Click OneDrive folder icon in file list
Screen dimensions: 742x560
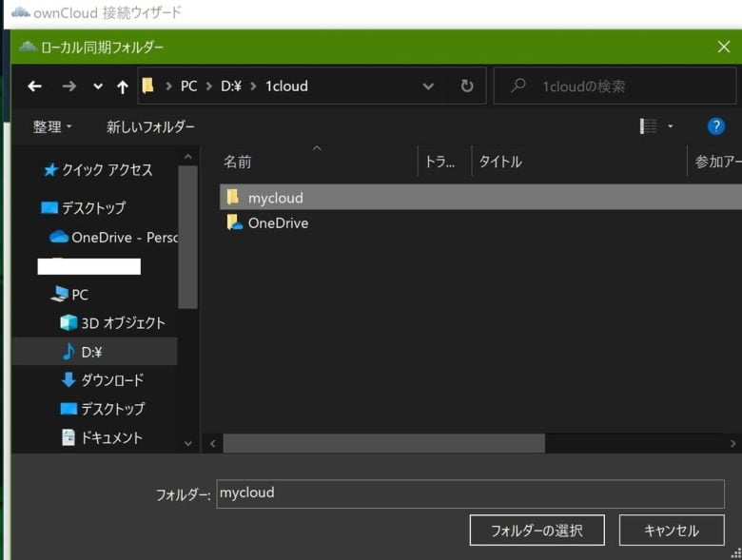(x=234, y=222)
